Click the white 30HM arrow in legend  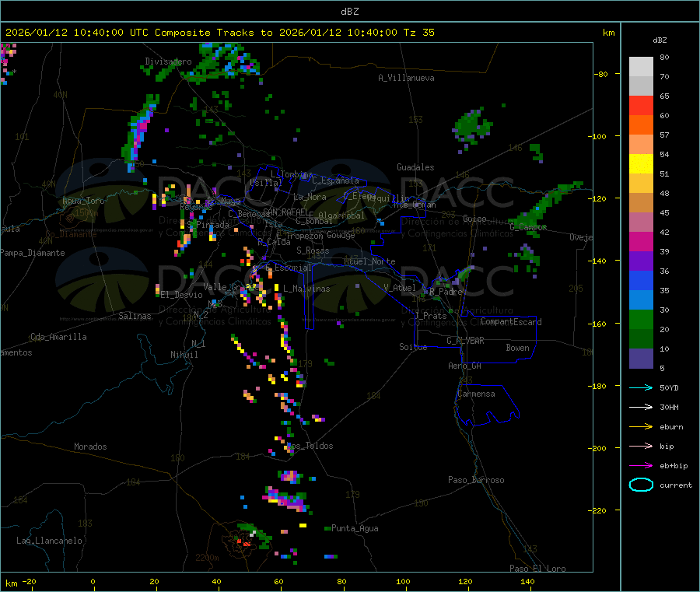point(641,407)
